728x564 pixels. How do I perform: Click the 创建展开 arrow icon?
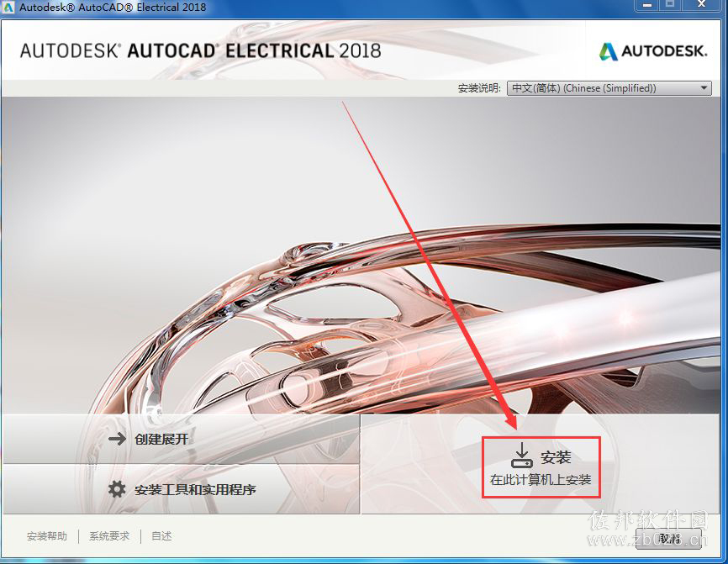[x=117, y=439]
